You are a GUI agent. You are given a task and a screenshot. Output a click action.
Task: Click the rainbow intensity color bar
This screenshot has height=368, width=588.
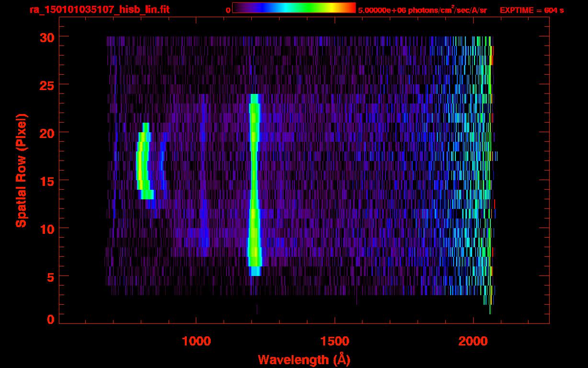tap(294, 8)
